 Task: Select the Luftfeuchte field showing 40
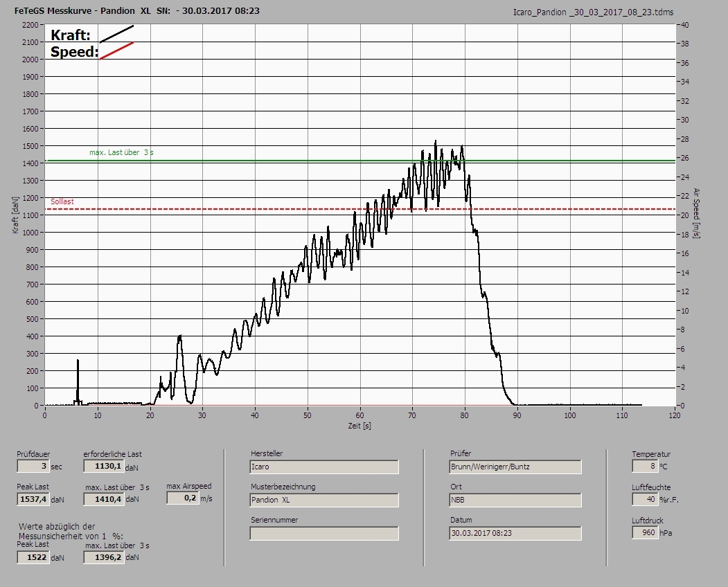click(645, 499)
